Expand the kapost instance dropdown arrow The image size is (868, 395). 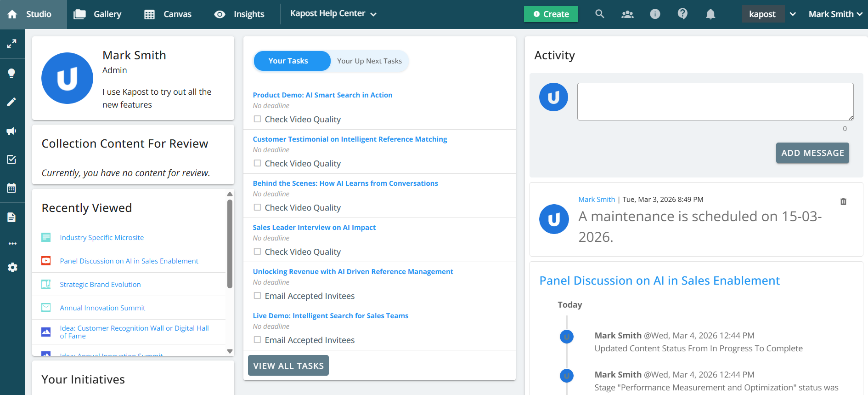point(793,14)
